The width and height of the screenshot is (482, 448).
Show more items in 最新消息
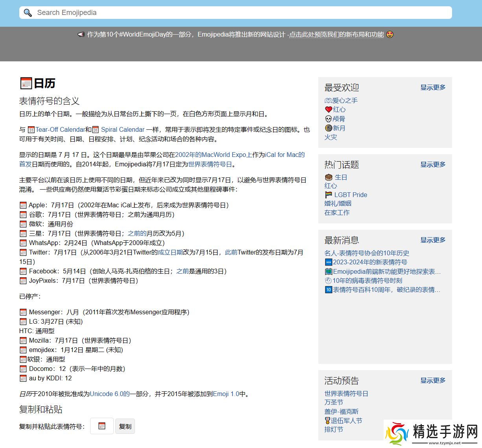coord(432,240)
